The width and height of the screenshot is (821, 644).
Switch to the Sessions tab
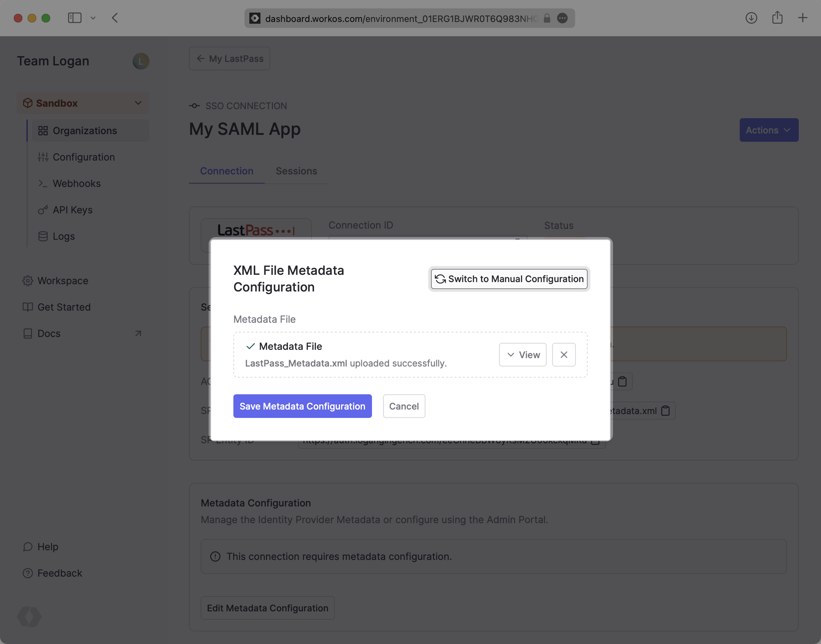296,171
